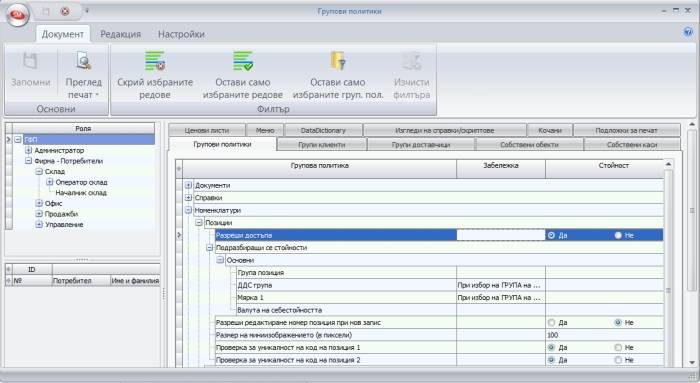Image resolution: width=700 pixels, height=383 pixels.
Task: Expand the Офис role node
Action: (x=39, y=203)
